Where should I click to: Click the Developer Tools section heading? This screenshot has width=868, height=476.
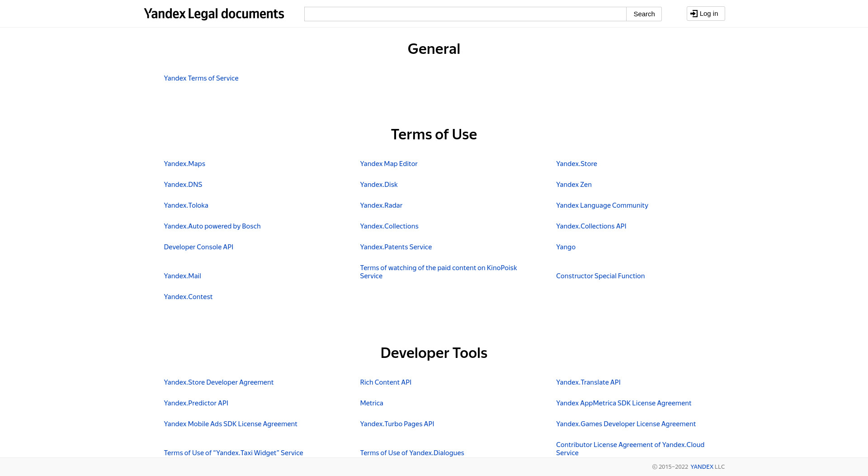(x=434, y=353)
